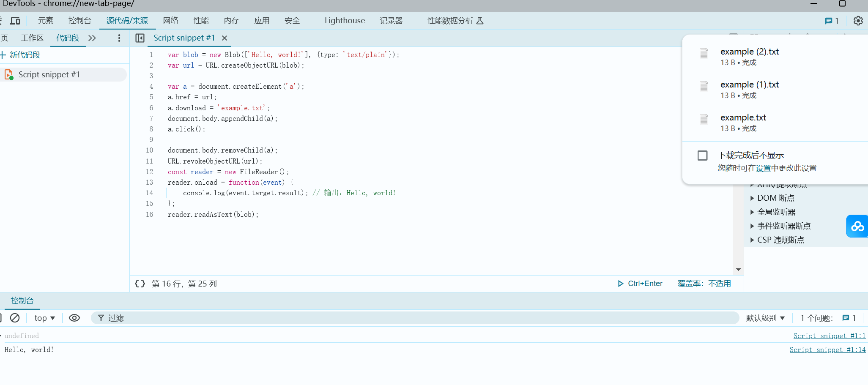
Task: Click example (1).txt download entry name
Action: [x=750, y=85]
